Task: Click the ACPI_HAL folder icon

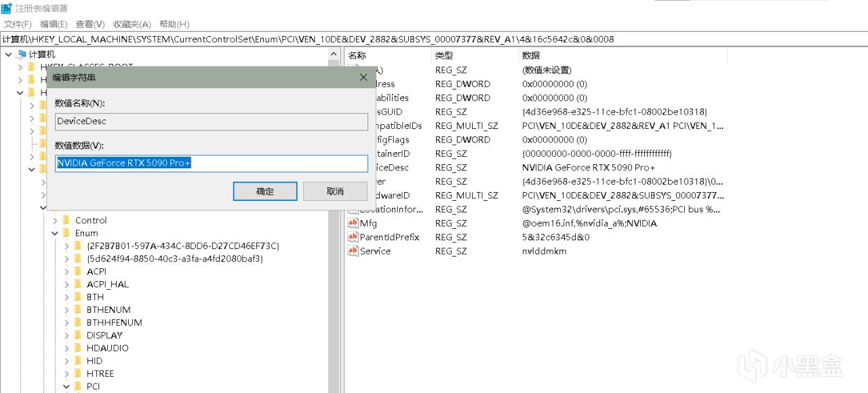Action: point(78,284)
